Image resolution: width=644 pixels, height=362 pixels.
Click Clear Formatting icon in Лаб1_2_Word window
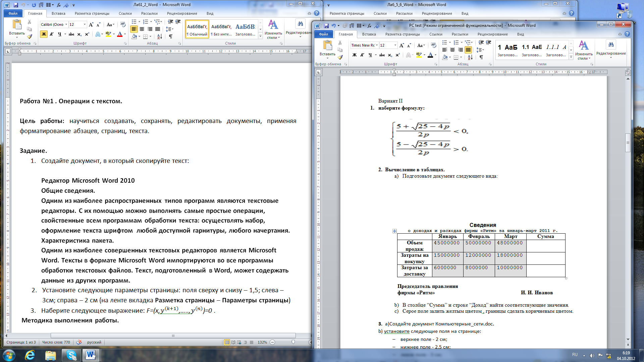pyautogui.click(x=123, y=24)
